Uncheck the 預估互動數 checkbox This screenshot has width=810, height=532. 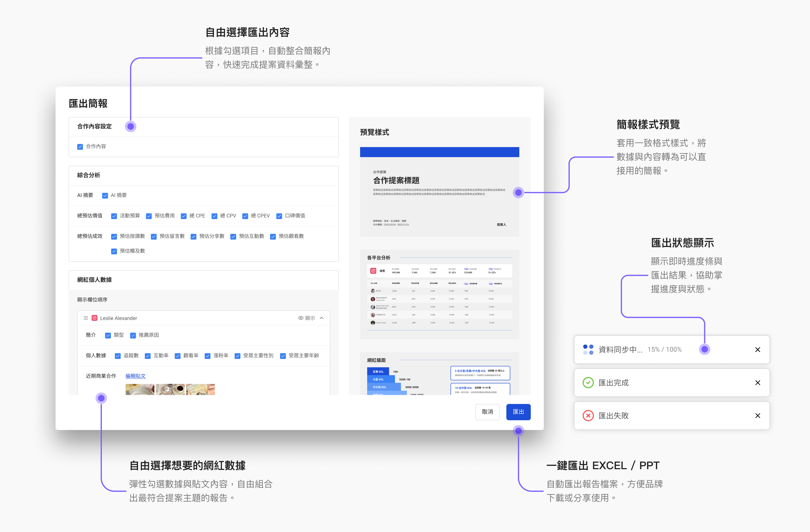233,236
